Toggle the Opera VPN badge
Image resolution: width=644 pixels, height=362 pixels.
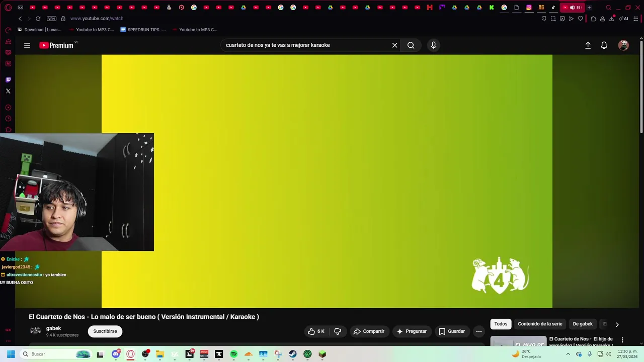[51, 19]
